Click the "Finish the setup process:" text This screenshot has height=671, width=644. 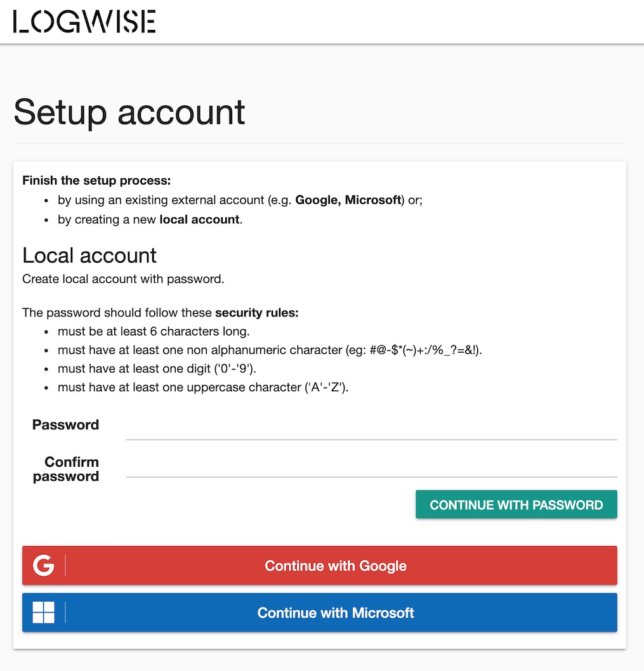96,181
